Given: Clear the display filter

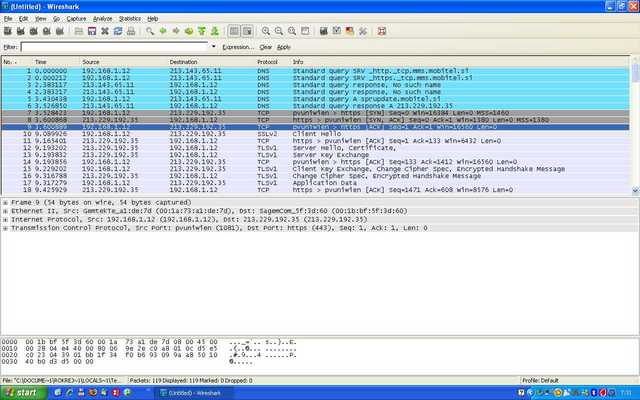Looking at the screenshot, I should pyautogui.click(x=266, y=47).
